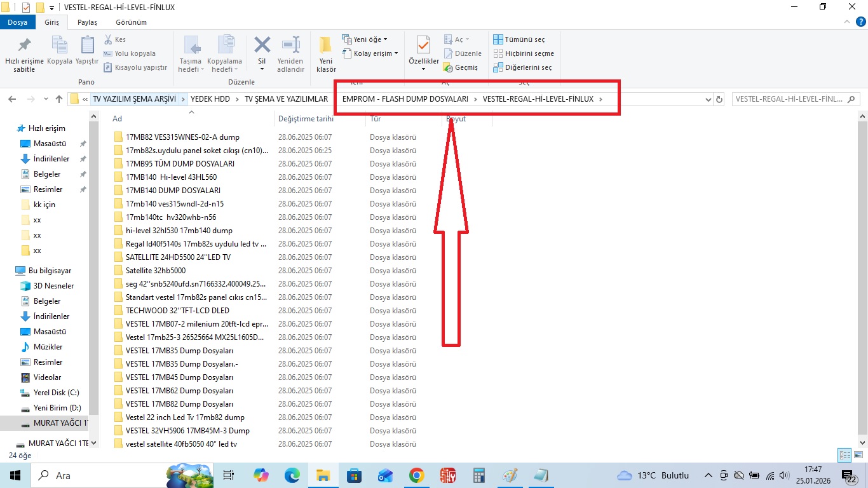Click Tümünü seç in the ribbon
This screenshot has width=868, height=488.
click(519, 39)
